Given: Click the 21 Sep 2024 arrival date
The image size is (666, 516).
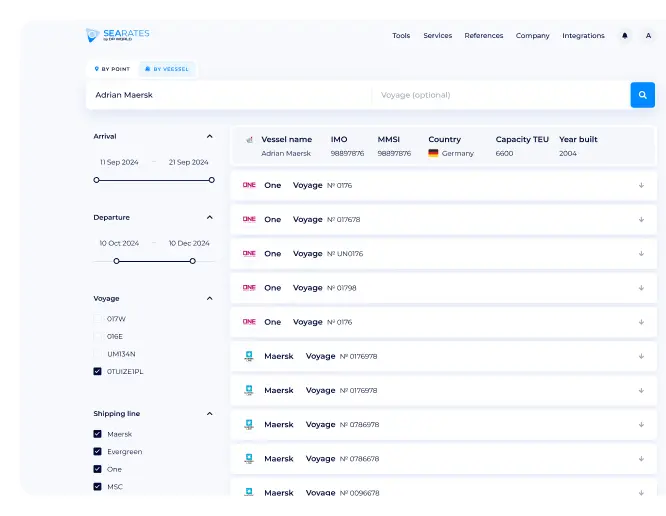Looking at the screenshot, I should point(189,162).
